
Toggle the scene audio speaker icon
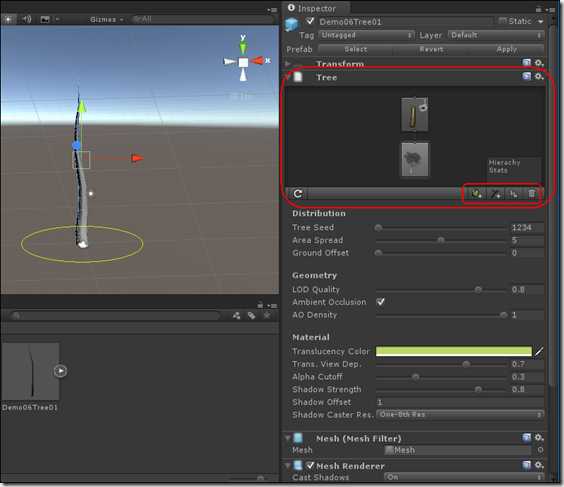point(27,19)
